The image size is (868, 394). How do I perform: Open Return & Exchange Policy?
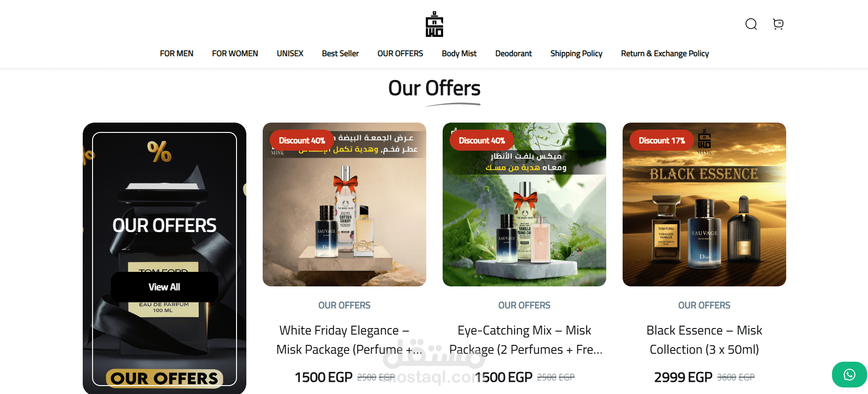click(665, 53)
